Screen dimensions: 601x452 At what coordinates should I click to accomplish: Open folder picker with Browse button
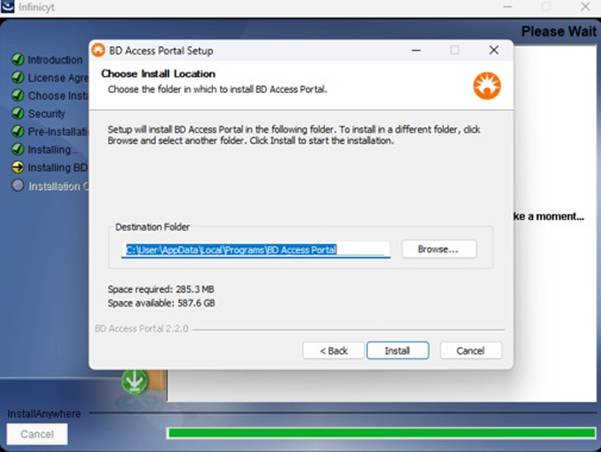pos(438,249)
